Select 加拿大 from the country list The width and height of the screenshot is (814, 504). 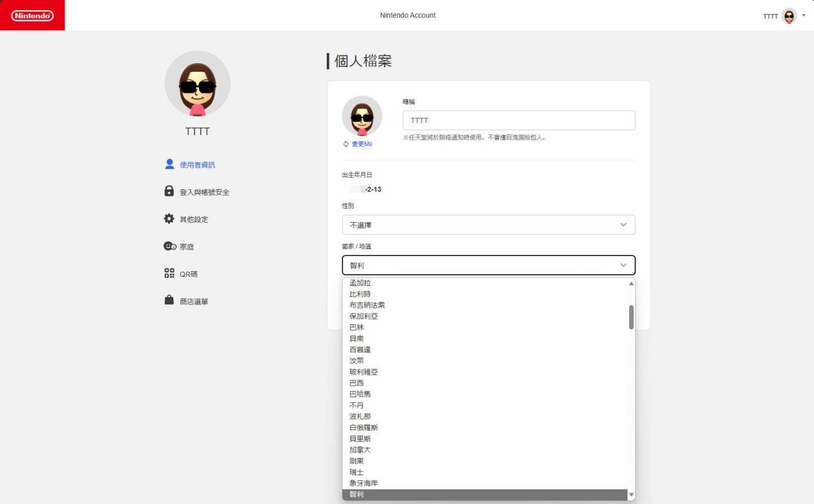pos(485,450)
